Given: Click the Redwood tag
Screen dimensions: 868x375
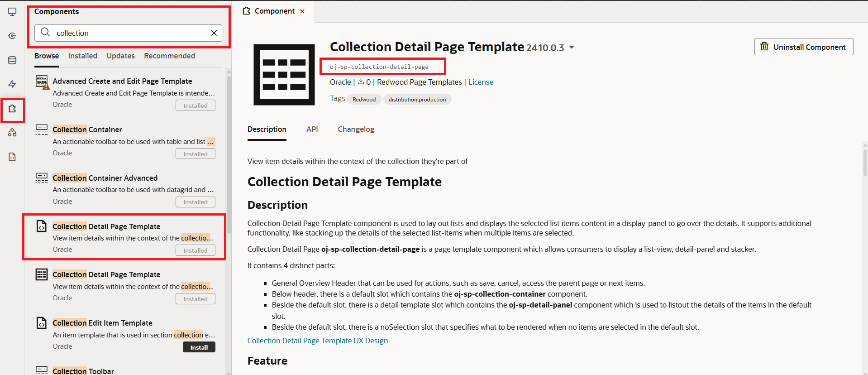Looking at the screenshot, I should click(364, 100).
